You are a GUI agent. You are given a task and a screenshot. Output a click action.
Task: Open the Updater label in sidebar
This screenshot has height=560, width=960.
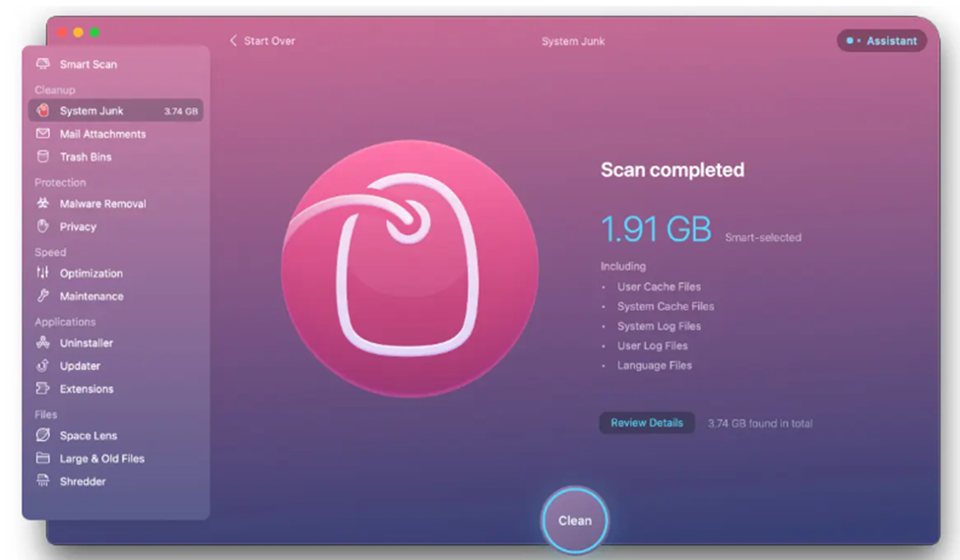pos(80,366)
